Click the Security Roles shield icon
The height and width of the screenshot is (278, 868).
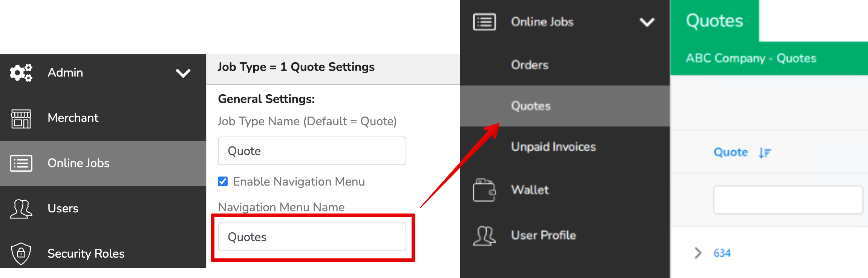[21, 253]
